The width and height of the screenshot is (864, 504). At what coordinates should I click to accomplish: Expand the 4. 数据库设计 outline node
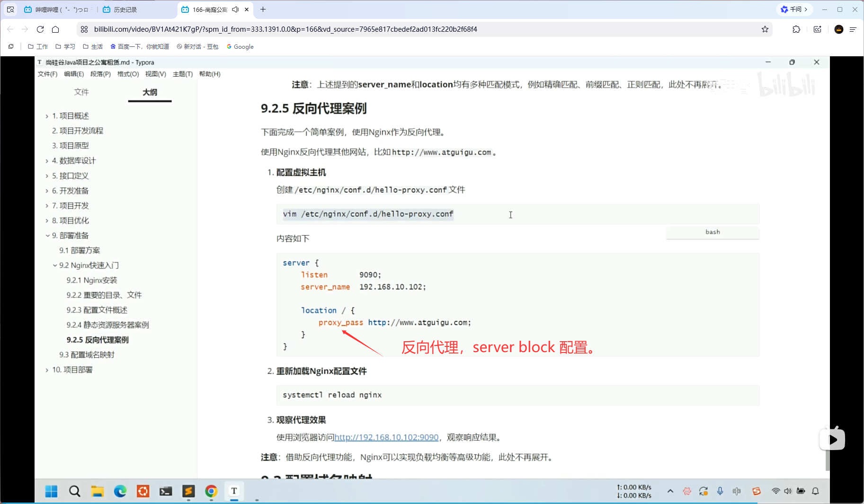coord(47,161)
